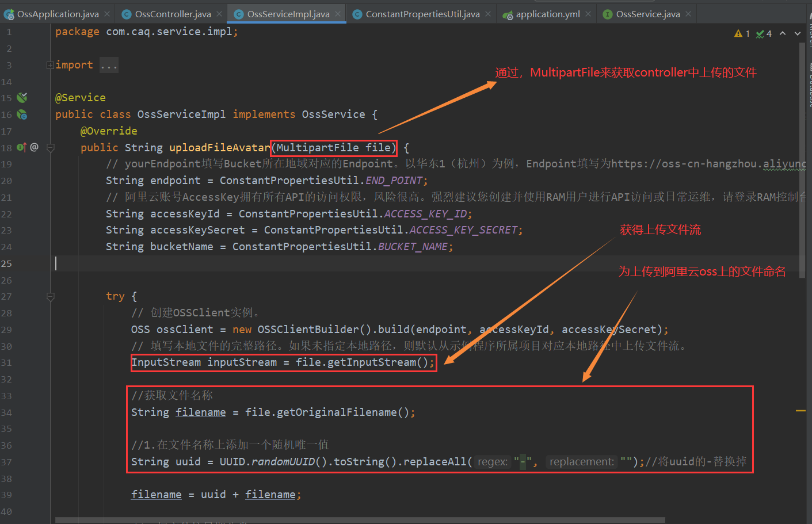Open application.yml tab
The image size is (812, 524).
pos(547,14)
